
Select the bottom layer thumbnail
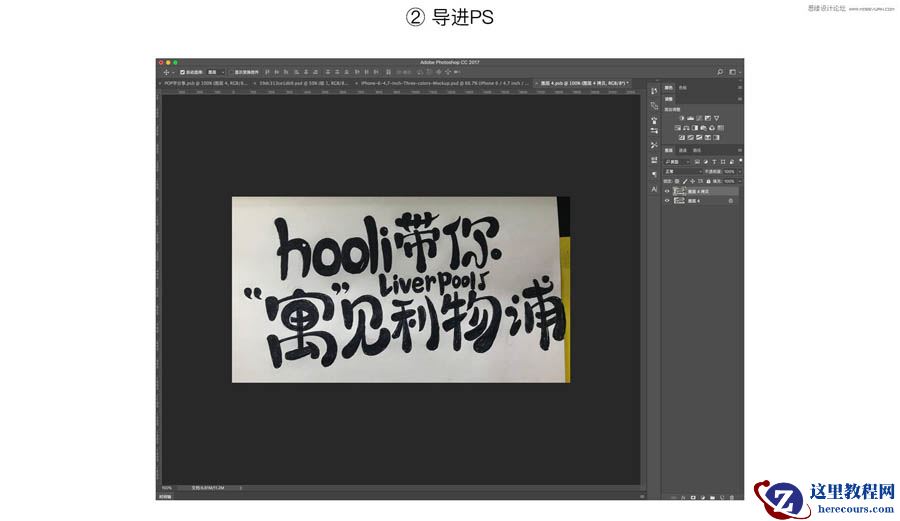tap(679, 201)
